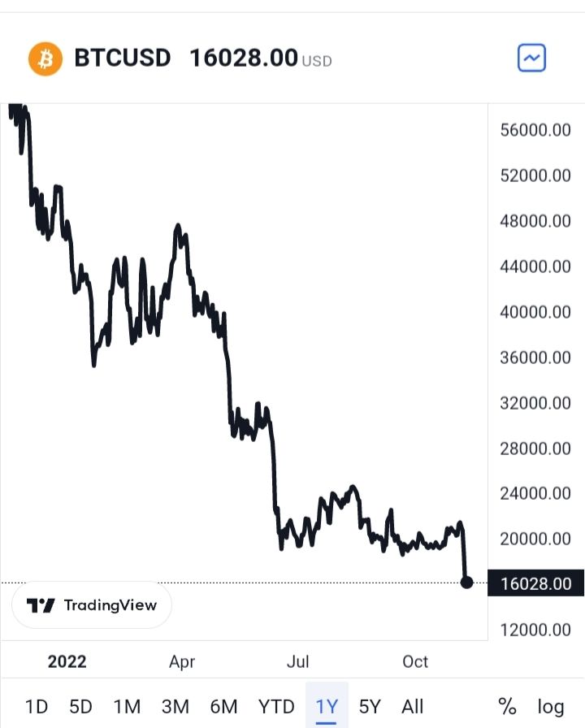The image size is (585, 728).
Task: Click the last price dot on chart
Action: point(467,582)
